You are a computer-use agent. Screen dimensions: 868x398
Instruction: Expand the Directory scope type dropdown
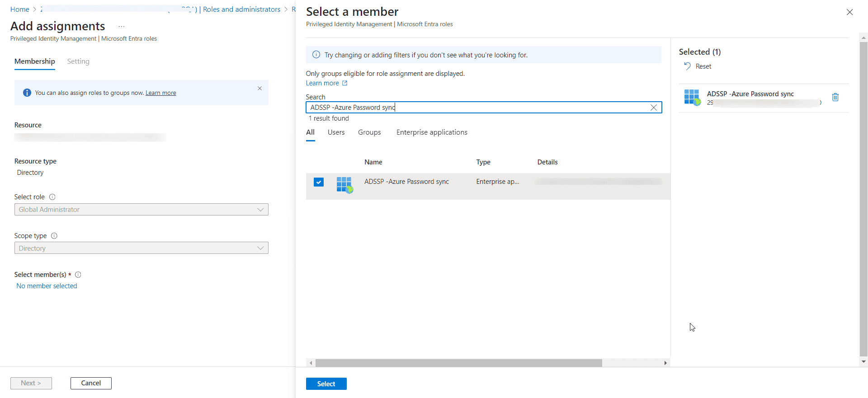141,248
